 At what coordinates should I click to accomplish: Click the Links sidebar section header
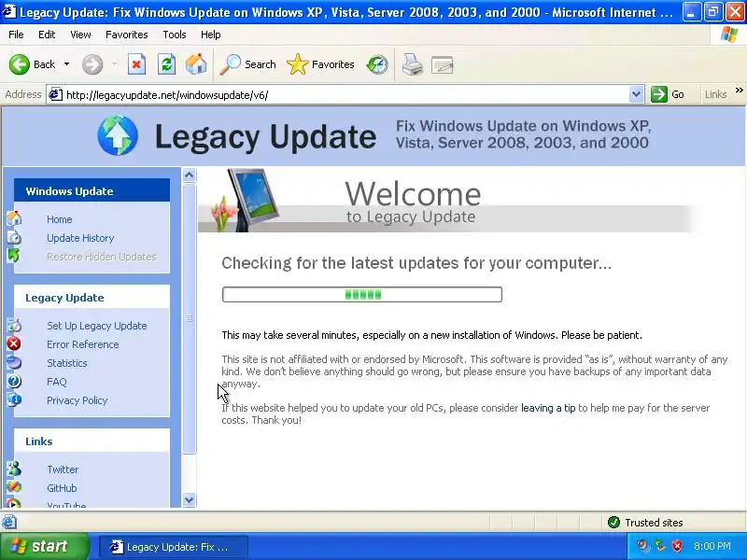pyautogui.click(x=92, y=441)
